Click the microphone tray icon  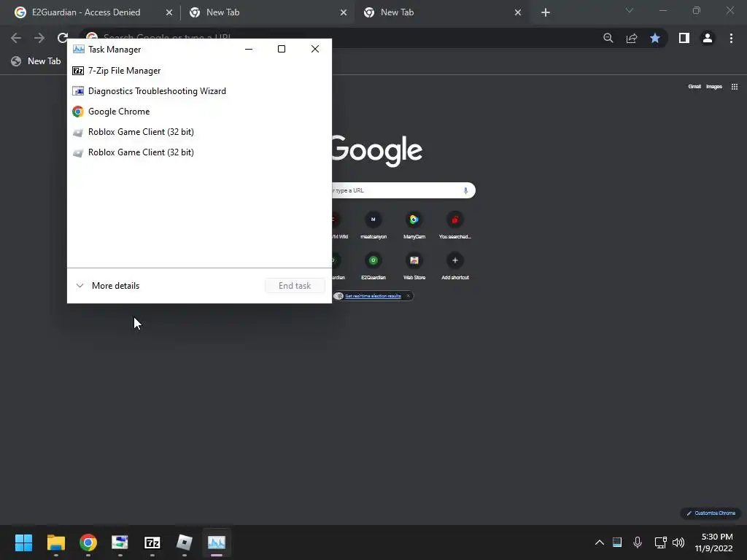tap(638, 542)
